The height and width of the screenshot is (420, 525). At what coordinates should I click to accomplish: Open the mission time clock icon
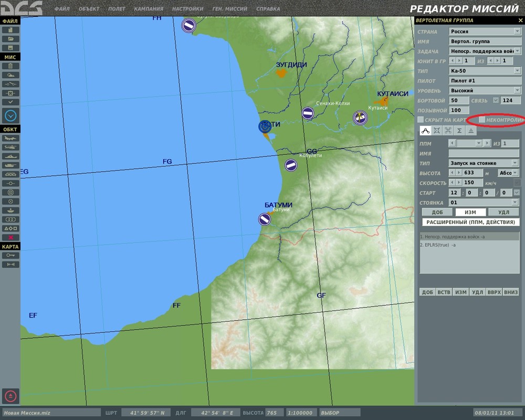[x=10, y=115]
